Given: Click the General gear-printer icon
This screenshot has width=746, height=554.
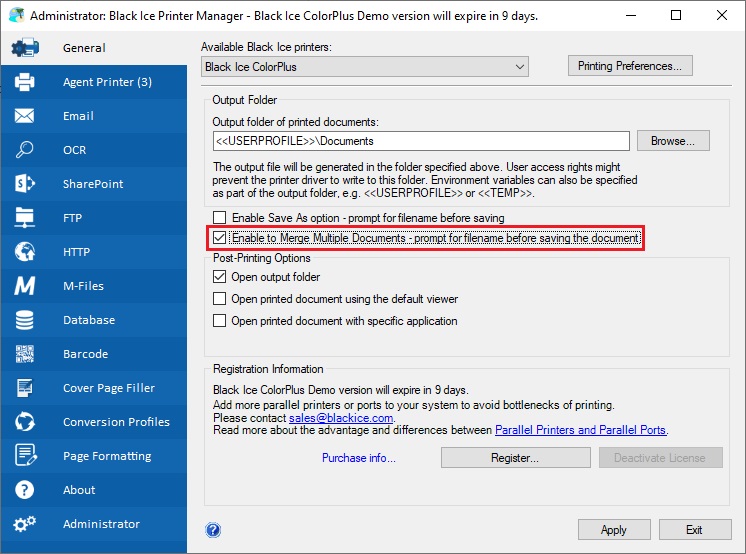Looking at the screenshot, I should coord(25,48).
